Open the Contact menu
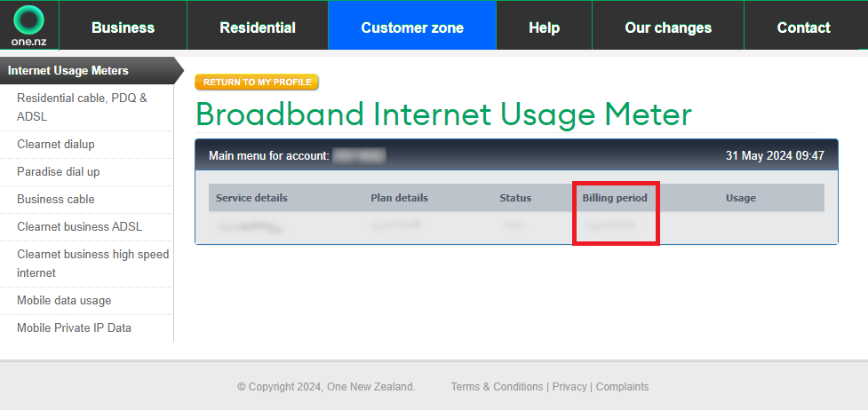Image resolution: width=868 pixels, height=410 pixels. point(804,28)
